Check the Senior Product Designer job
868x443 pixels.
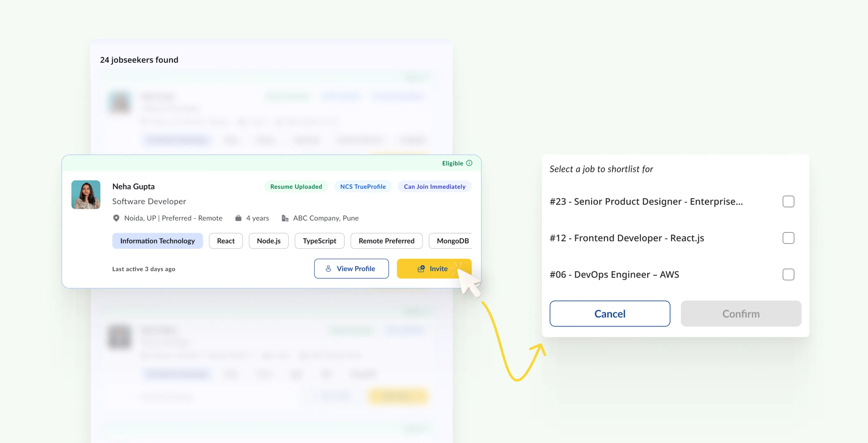(788, 202)
